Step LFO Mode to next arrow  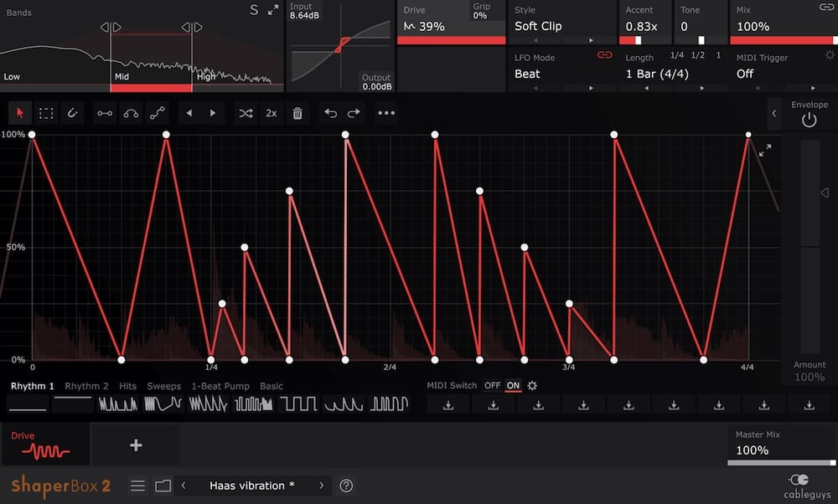(591, 88)
